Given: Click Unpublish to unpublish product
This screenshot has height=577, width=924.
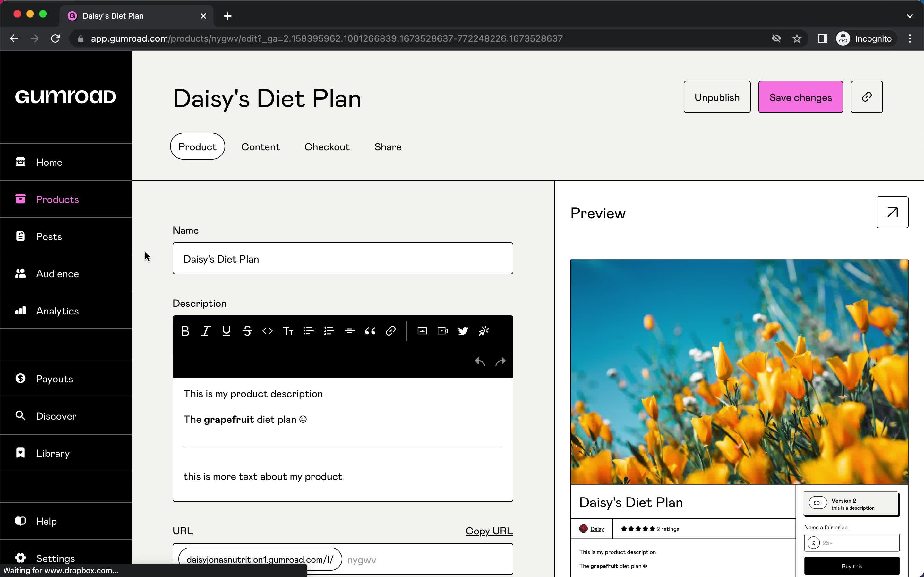Looking at the screenshot, I should click(717, 96).
